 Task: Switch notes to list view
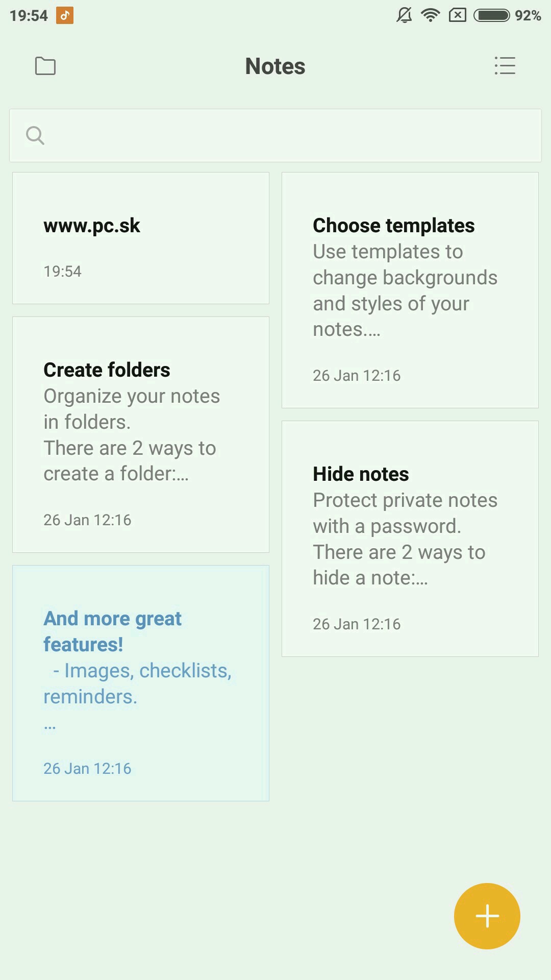point(505,66)
